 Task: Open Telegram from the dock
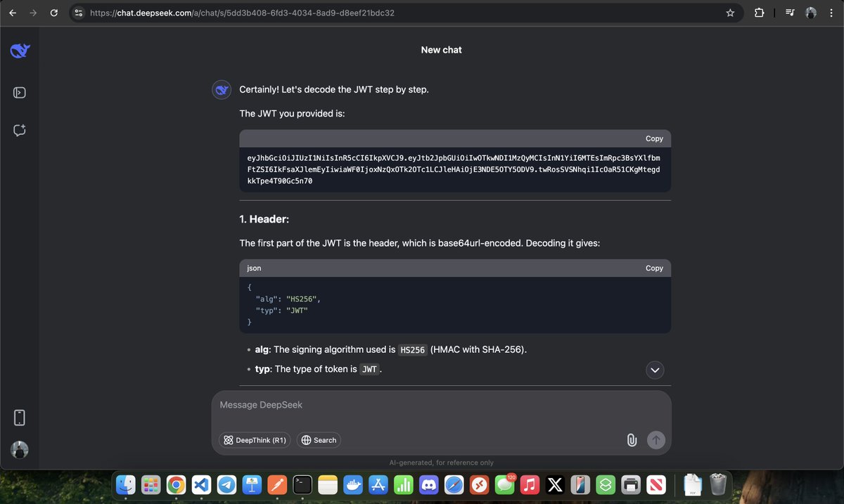click(x=226, y=484)
